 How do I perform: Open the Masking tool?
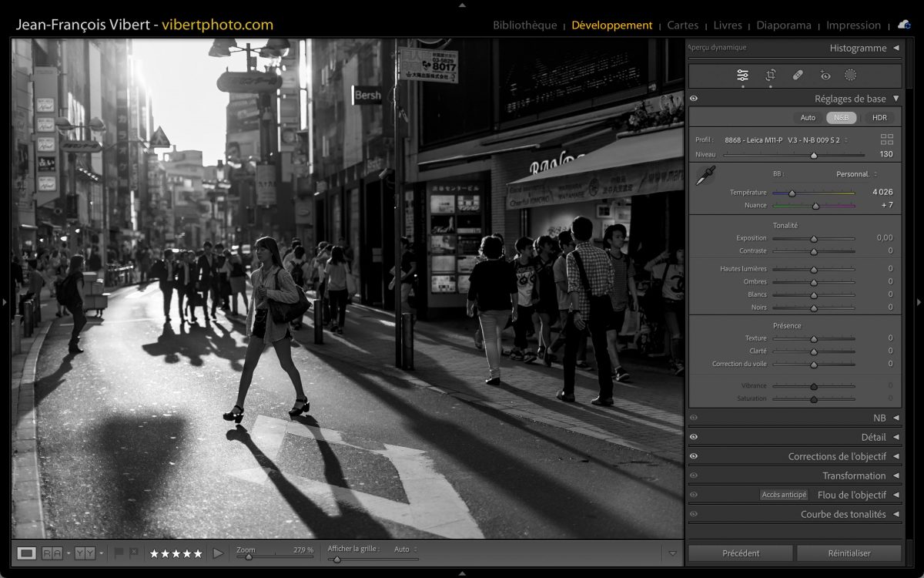pos(851,75)
